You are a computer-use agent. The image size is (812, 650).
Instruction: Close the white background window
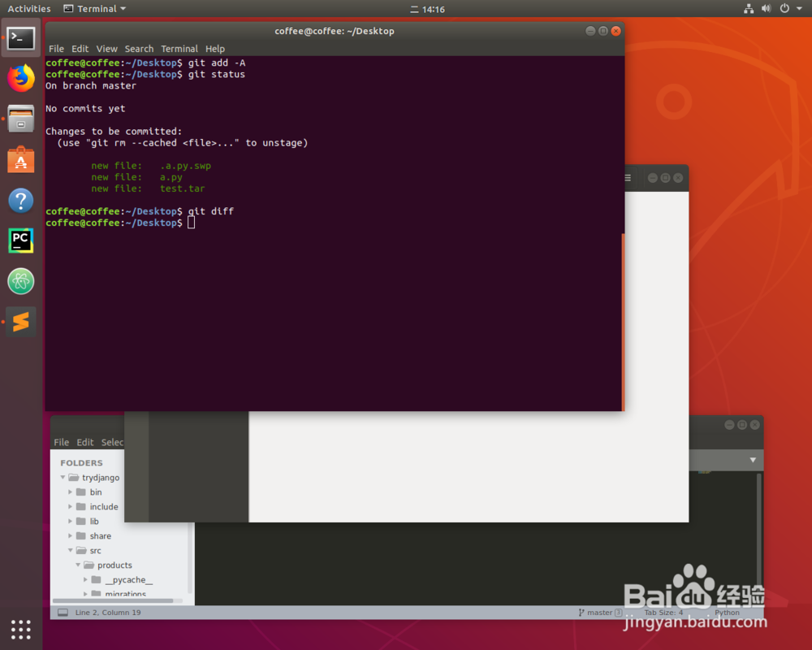pos(678,178)
